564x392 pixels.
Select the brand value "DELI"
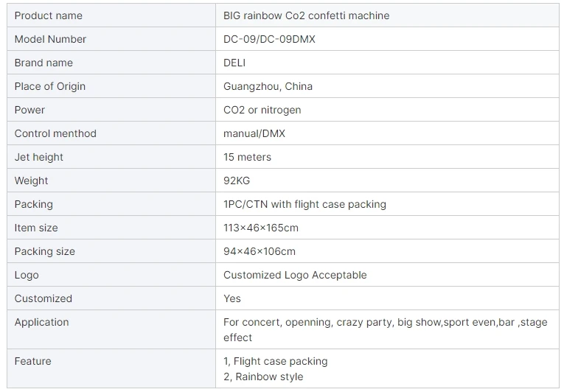coord(234,63)
